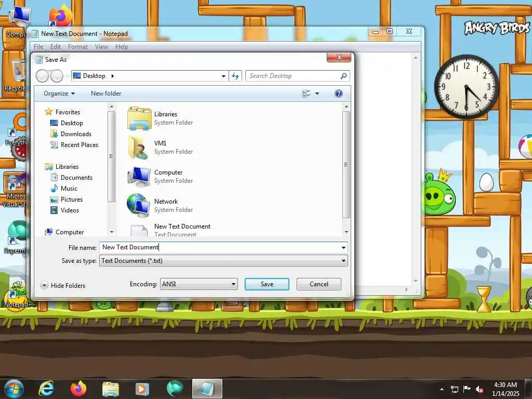Open the View menu in Notepad

(x=101, y=47)
